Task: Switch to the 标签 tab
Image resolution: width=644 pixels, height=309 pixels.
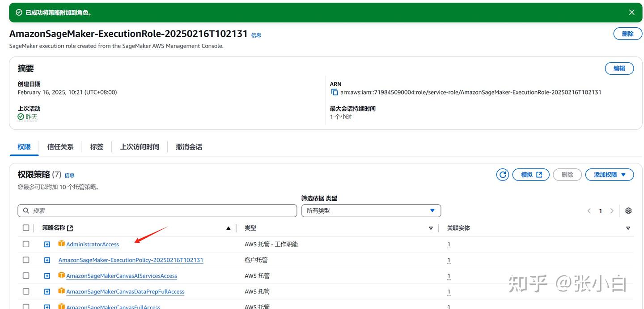Action: [97, 147]
